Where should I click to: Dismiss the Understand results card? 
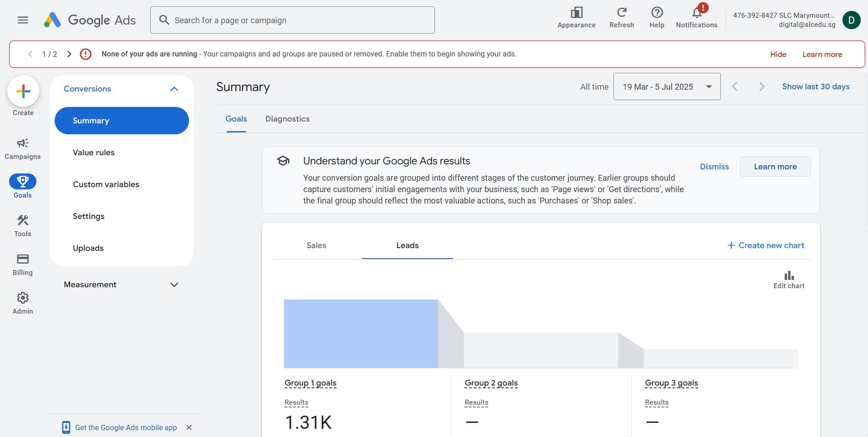click(714, 167)
